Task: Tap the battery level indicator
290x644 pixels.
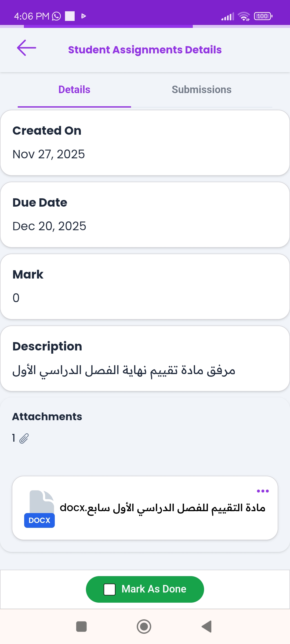Action: [x=263, y=16]
